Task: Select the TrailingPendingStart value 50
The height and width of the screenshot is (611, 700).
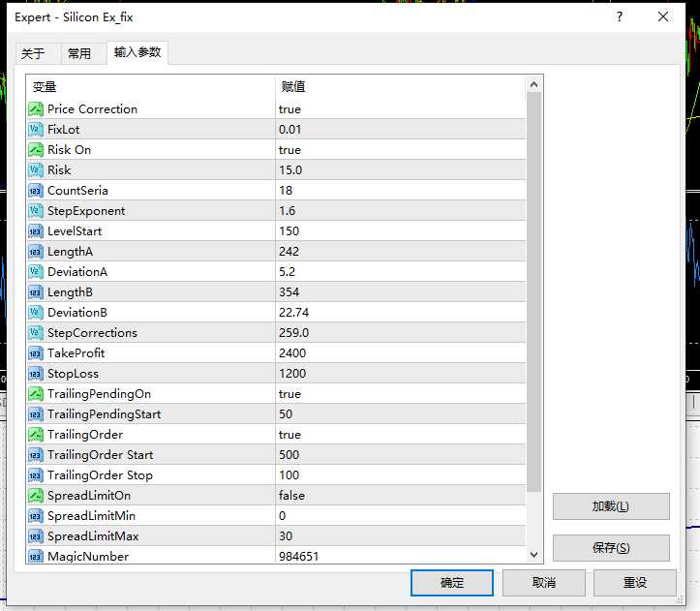Action: coord(286,414)
